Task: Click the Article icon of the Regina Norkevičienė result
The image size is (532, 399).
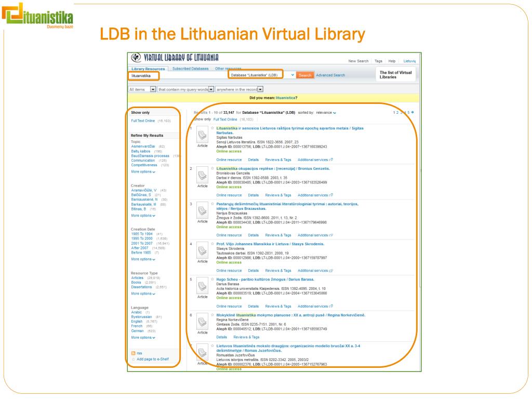Action: click(203, 322)
